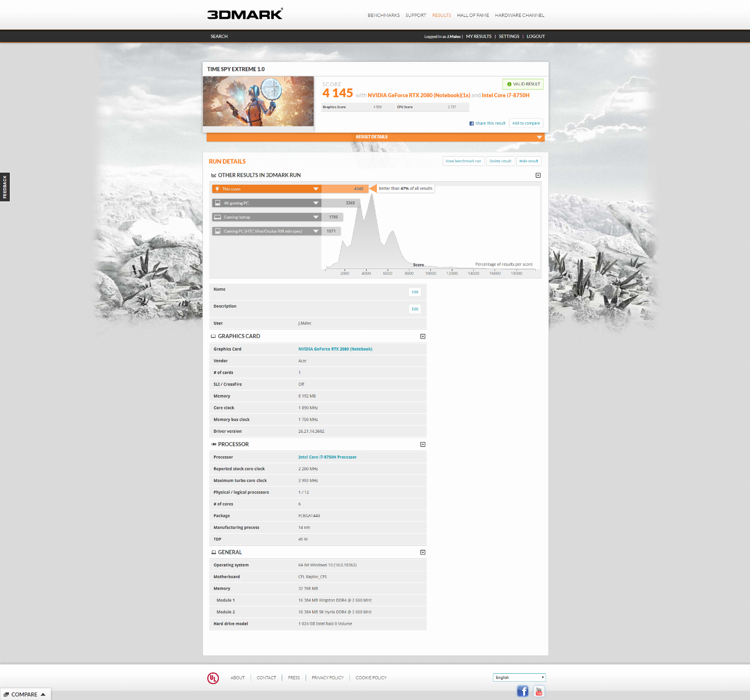Click the Press footer link

point(294,678)
